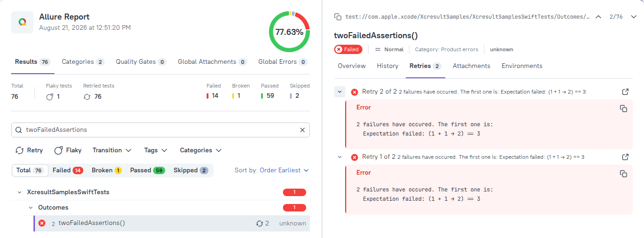The image size is (644, 238).
Task: Switch to the Categories tab
Action: pyautogui.click(x=83, y=62)
